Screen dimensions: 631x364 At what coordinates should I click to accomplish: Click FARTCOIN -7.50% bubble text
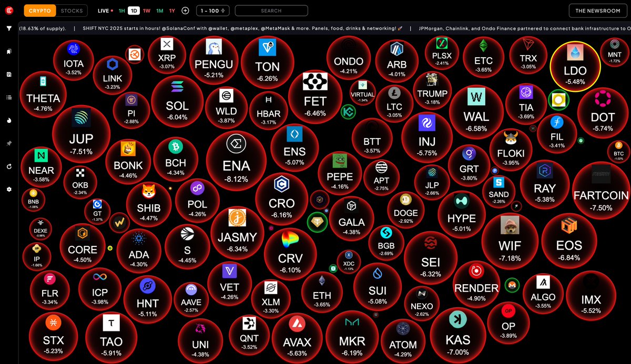tap(601, 200)
